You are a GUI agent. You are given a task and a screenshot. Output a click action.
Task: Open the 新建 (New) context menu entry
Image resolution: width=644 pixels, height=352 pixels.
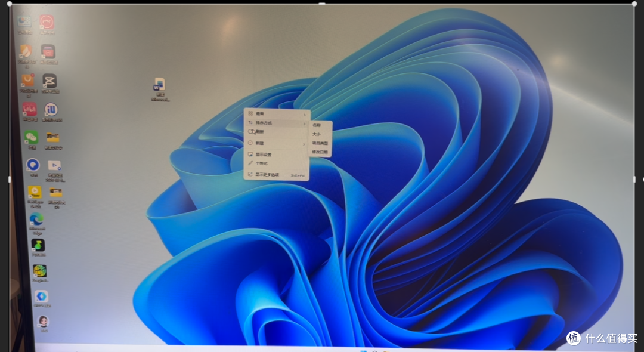(x=277, y=143)
